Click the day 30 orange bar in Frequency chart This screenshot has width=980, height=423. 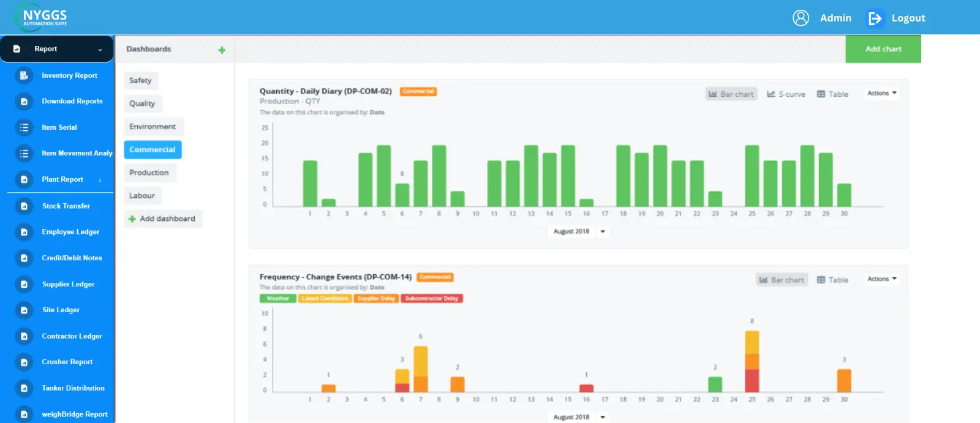844,380
